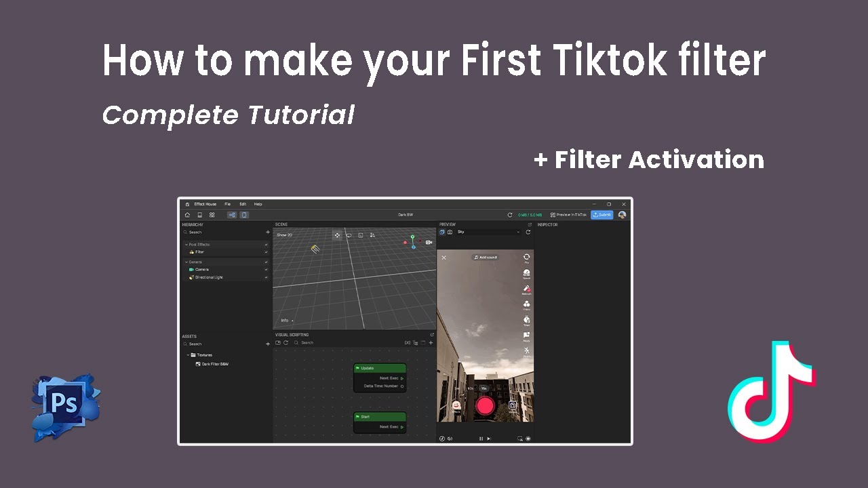Click Delta Time: Number output port

click(x=402, y=386)
